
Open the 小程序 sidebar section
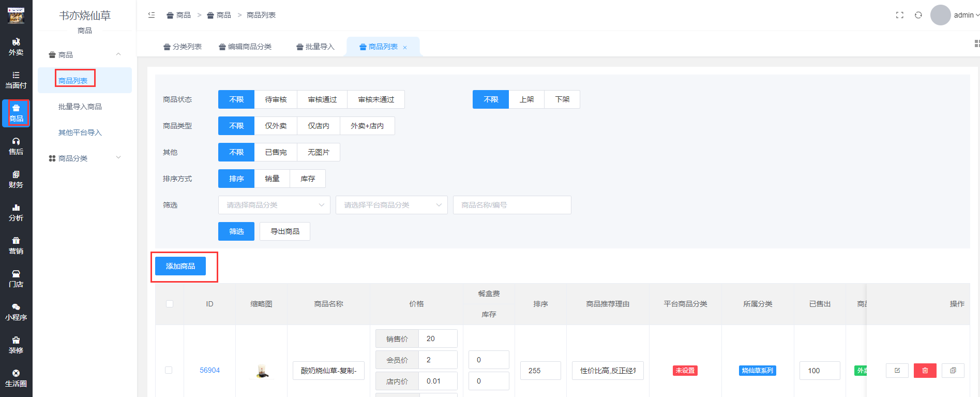(x=16, y=312)
